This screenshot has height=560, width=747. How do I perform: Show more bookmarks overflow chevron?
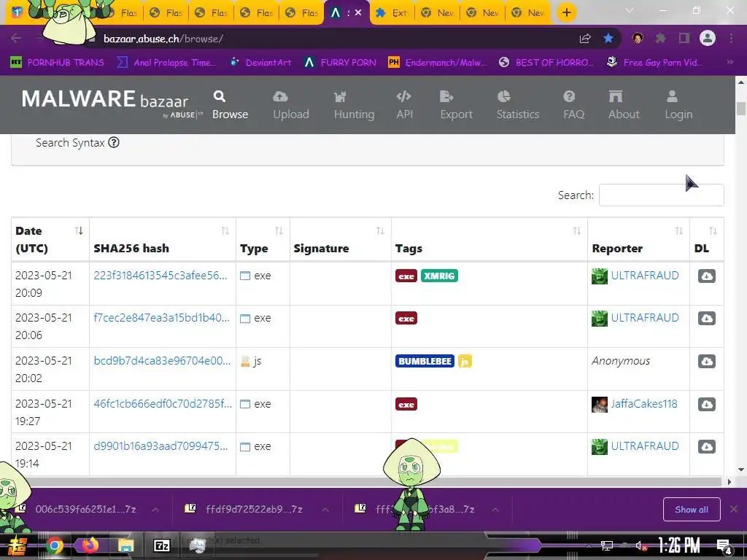pos(729,62)
